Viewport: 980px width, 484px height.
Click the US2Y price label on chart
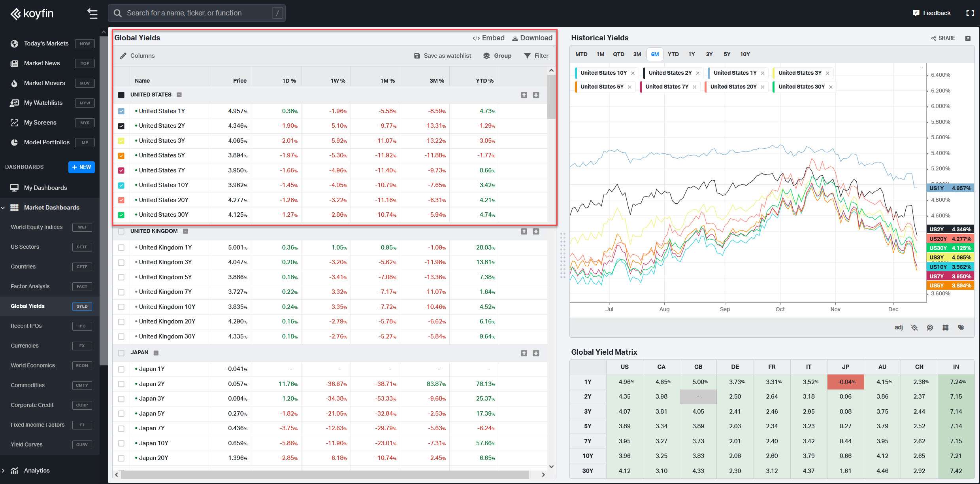point(950,229)
